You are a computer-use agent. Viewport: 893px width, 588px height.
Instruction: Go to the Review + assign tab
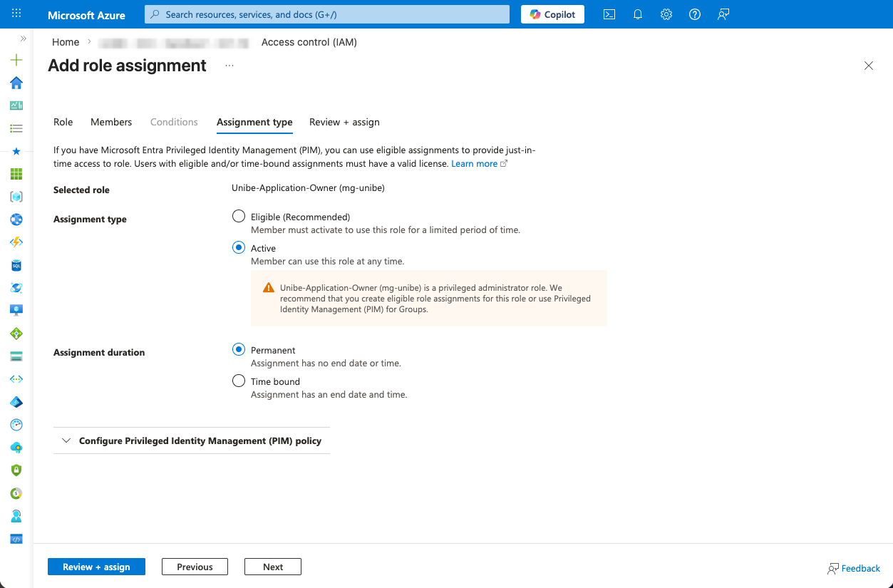pyautogui.click(x=344, y=122)
